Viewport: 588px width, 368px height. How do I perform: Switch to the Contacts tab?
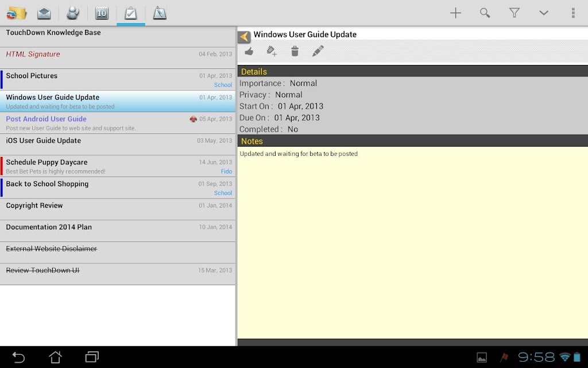point(73,13)
